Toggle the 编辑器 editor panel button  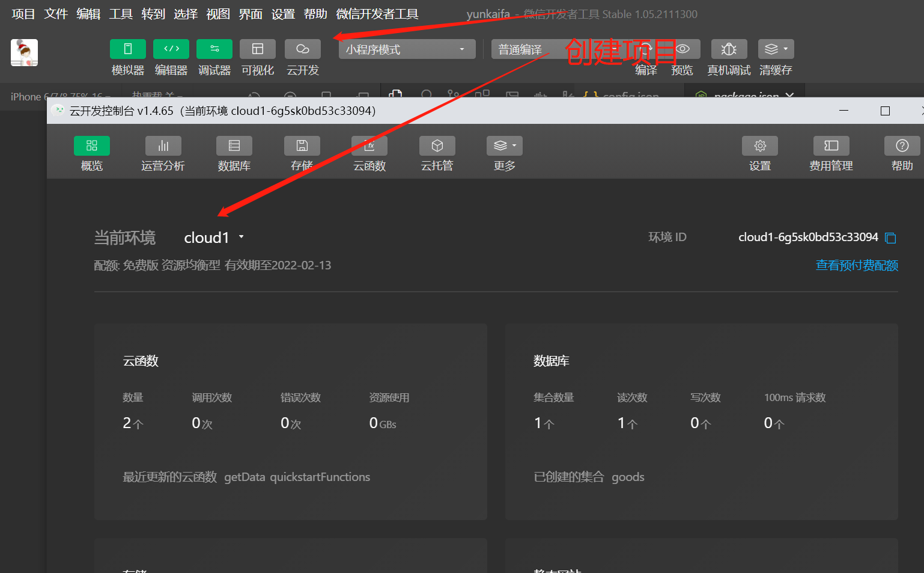[x=171, y=49]
